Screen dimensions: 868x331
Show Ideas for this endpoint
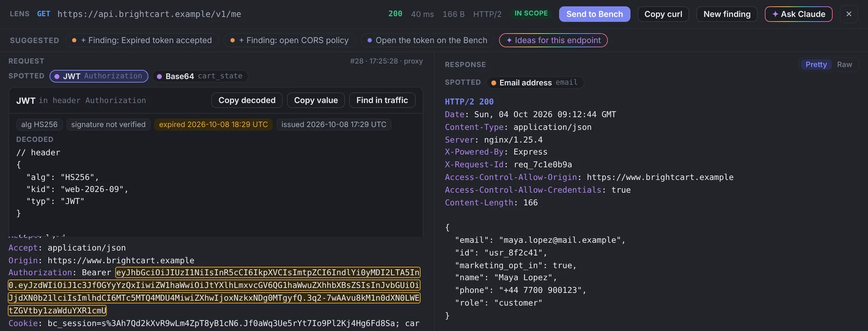pyautogui.click(x=553, y=40)
